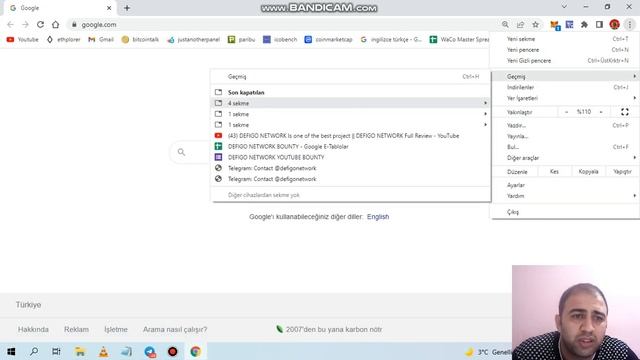The width and height of the screenshot is (640, 360).
Task: Open Hakkında footer link
Action: tap(33, 329)
